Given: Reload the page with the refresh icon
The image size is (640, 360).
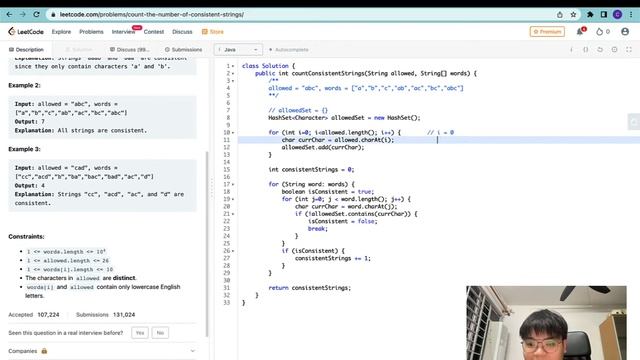Looking at the screenshot, I should click(x=36, y=14).
